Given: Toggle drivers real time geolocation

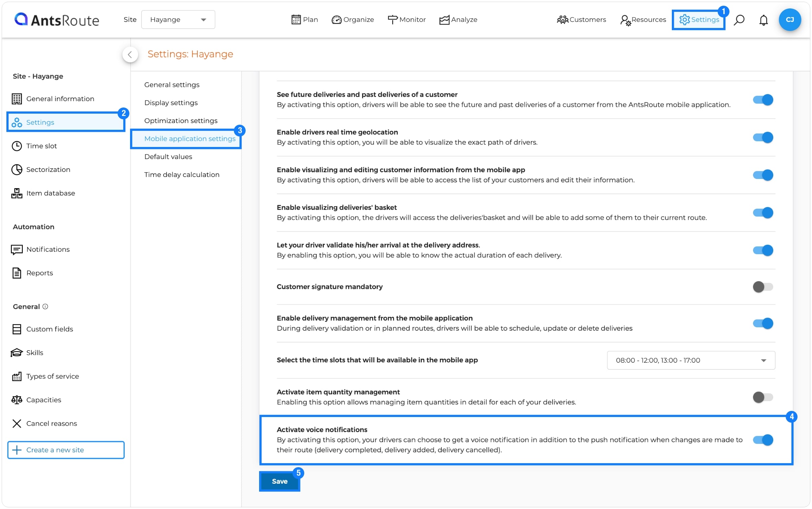Looking at the screenshot, I should [762, 138].
